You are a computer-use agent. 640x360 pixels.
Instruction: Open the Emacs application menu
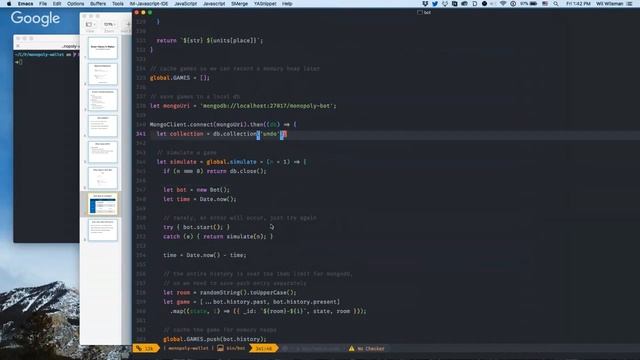[25, 4]
